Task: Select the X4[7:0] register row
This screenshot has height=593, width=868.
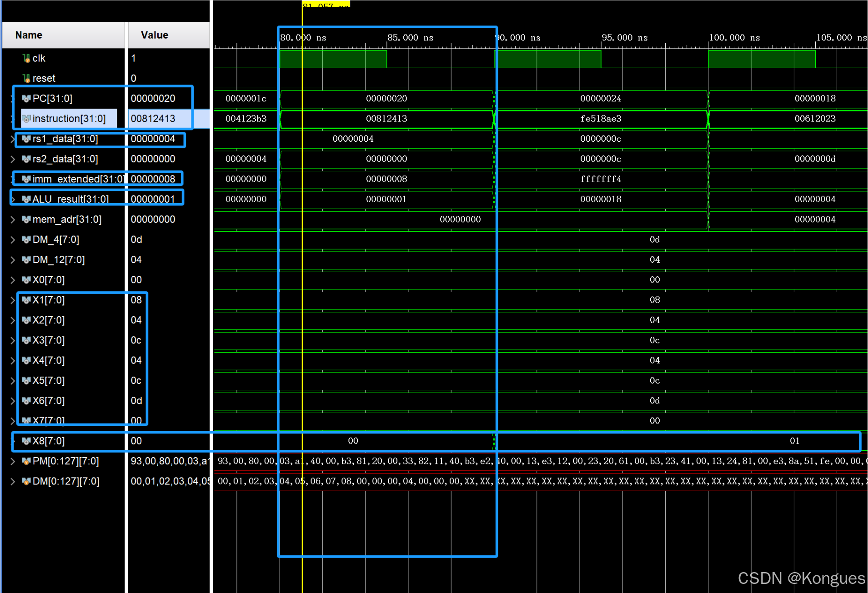Action: point(48,360)
